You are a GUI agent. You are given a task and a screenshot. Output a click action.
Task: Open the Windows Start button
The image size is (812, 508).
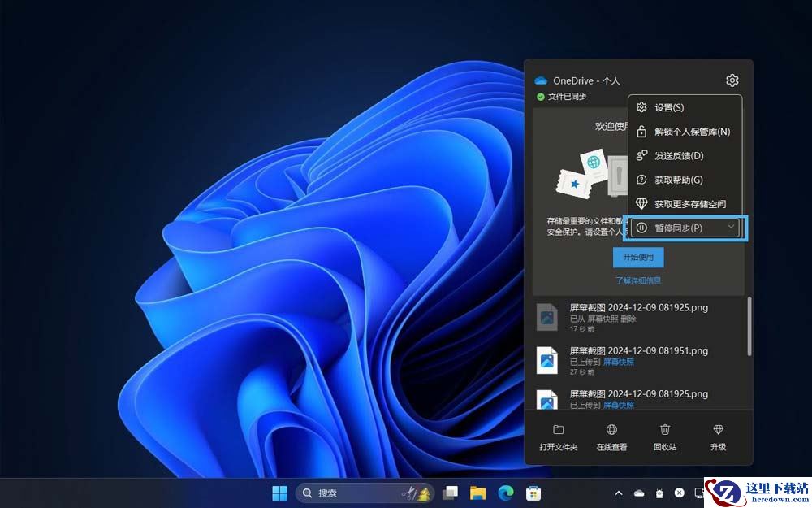(x=279, y=493)
